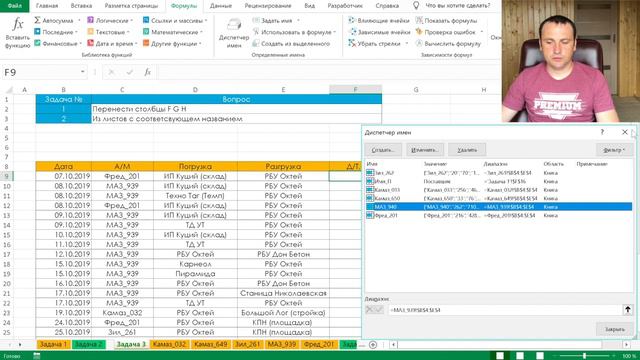Expand the Логические dropdown arrow
640x360 pixels.
click(131, 20)
